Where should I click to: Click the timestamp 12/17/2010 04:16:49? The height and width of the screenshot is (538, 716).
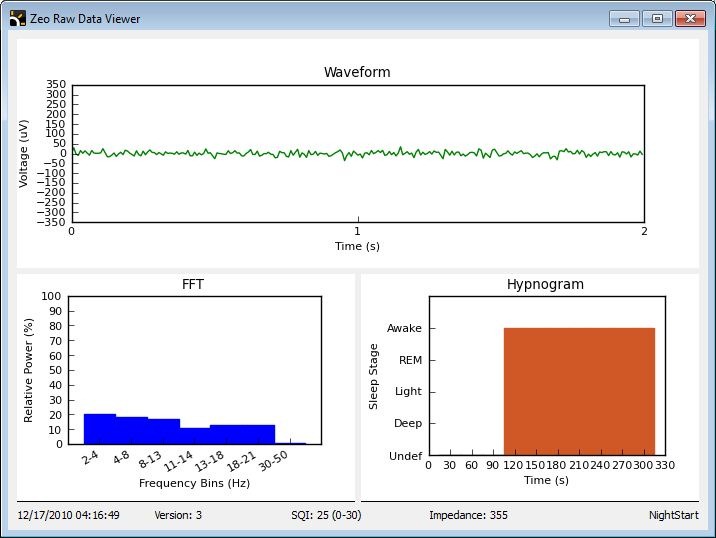[68, 515]
